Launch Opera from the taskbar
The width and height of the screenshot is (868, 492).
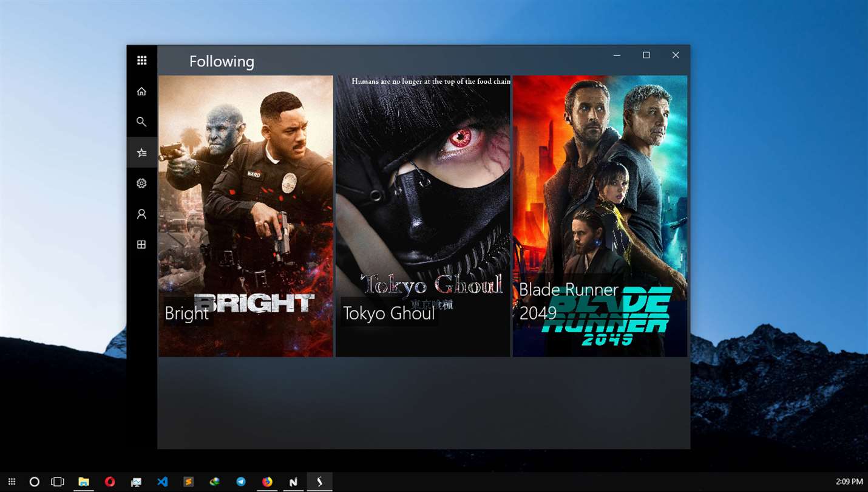110,482
